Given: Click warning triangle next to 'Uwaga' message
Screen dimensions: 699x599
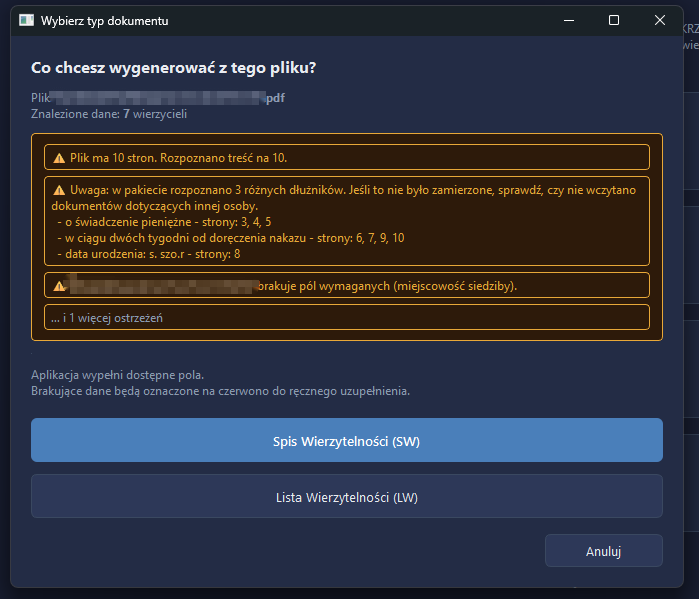Looking at the screenshot, I should [x=59, y=190].
